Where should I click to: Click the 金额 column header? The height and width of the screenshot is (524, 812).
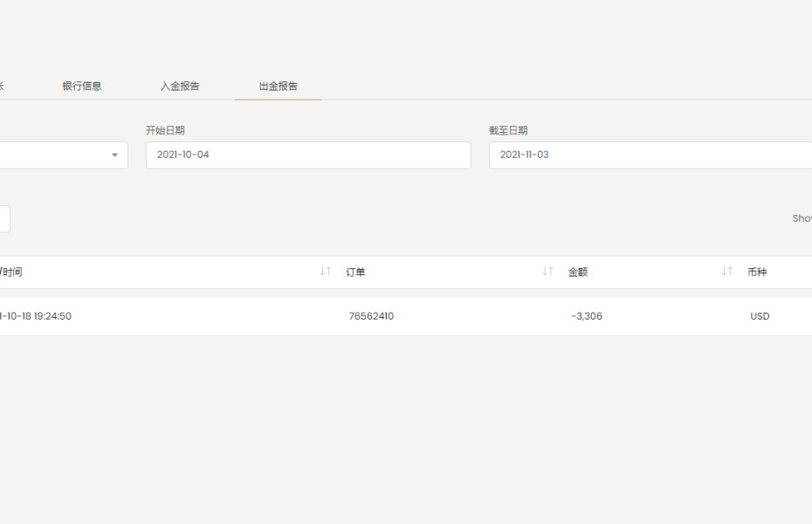tap(578, 272)
